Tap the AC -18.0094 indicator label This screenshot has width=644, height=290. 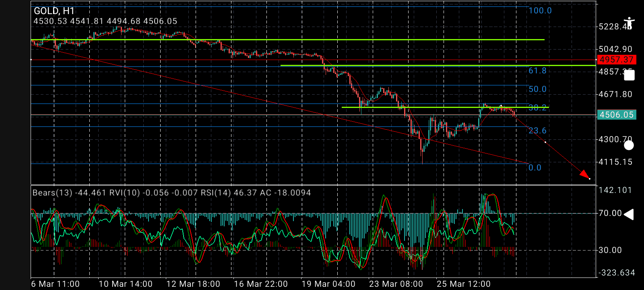click(x=285, y=193)
